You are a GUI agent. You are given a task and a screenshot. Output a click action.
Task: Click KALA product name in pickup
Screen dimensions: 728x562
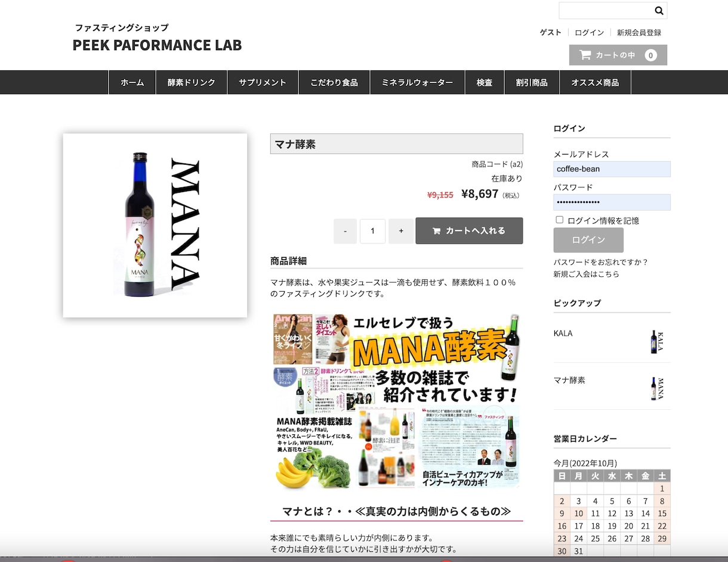pos(563,333)
